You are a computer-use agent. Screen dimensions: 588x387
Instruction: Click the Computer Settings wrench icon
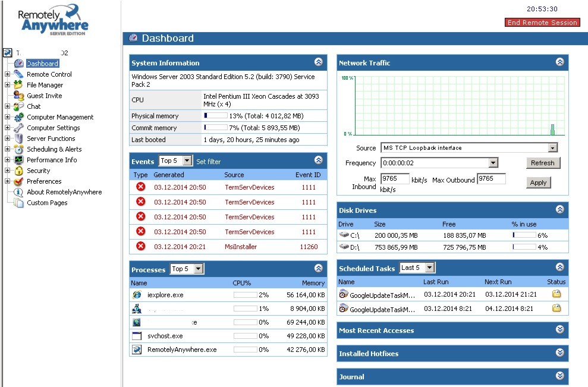pyautogui.click(x=18, y=127)
